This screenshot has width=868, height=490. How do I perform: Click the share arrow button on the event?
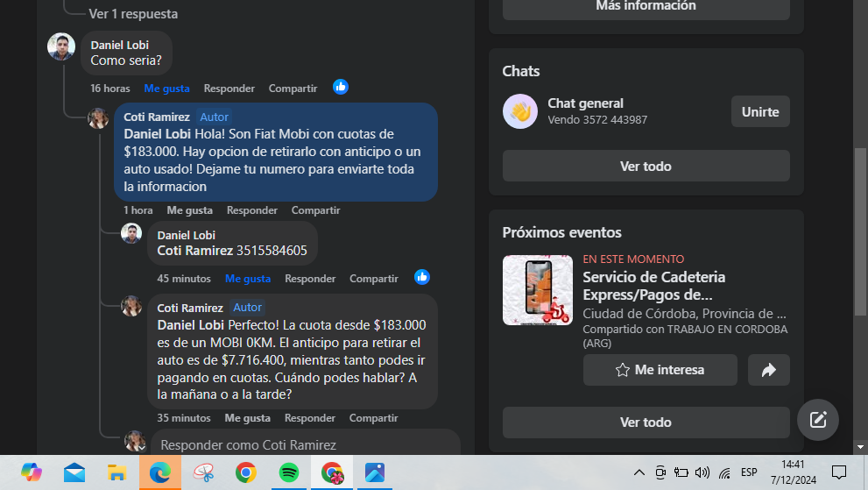click(768, 370)
